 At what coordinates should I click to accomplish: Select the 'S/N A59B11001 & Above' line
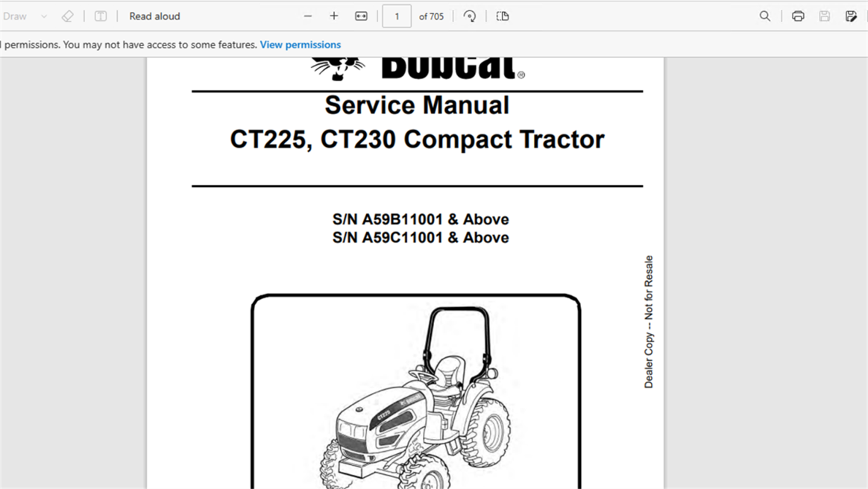point(421,220)
